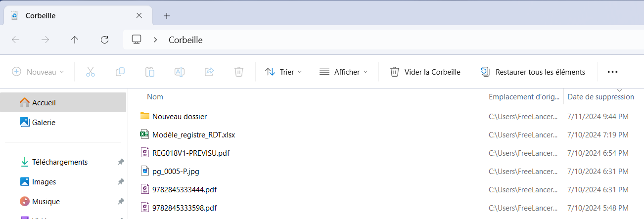Screen dimensions: 644x219
Task: Open the three-dot more options menu
Action: click(612, 72)
